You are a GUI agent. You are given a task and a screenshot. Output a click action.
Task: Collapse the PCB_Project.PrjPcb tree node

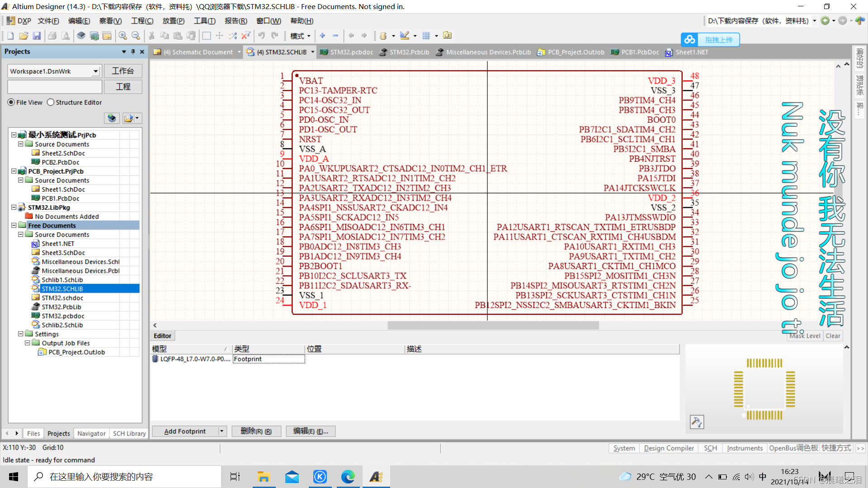(x=14, y=171)
